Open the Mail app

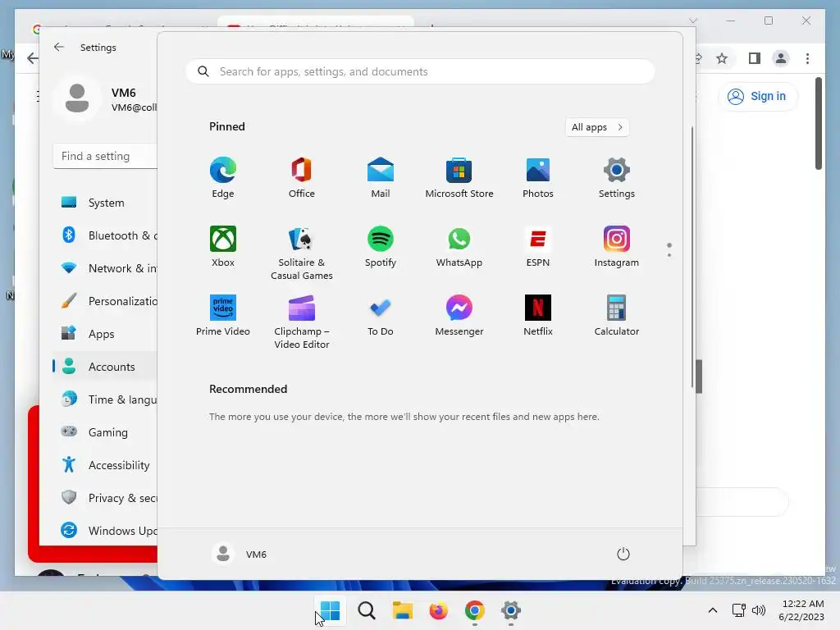pos(381,178)
